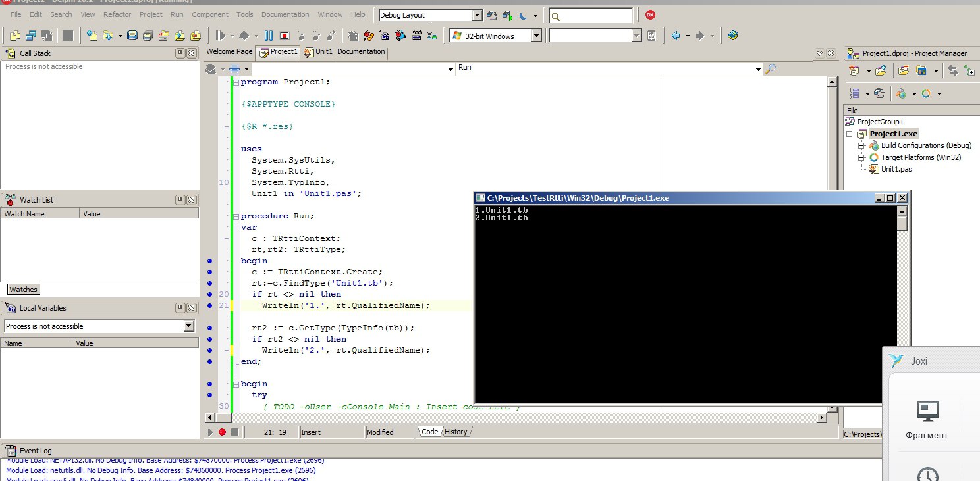This screenshot has height=481, width=980.
Task: Click the moon-shaped theme icon
Action: (523, 15)
